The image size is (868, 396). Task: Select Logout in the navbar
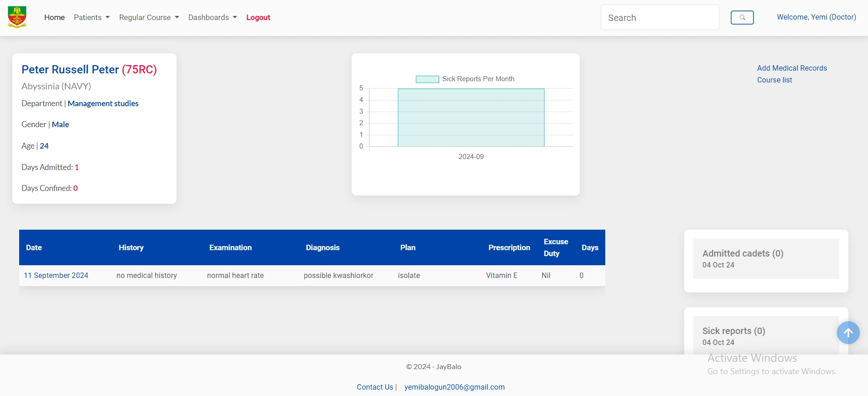[x=258, y=17]
